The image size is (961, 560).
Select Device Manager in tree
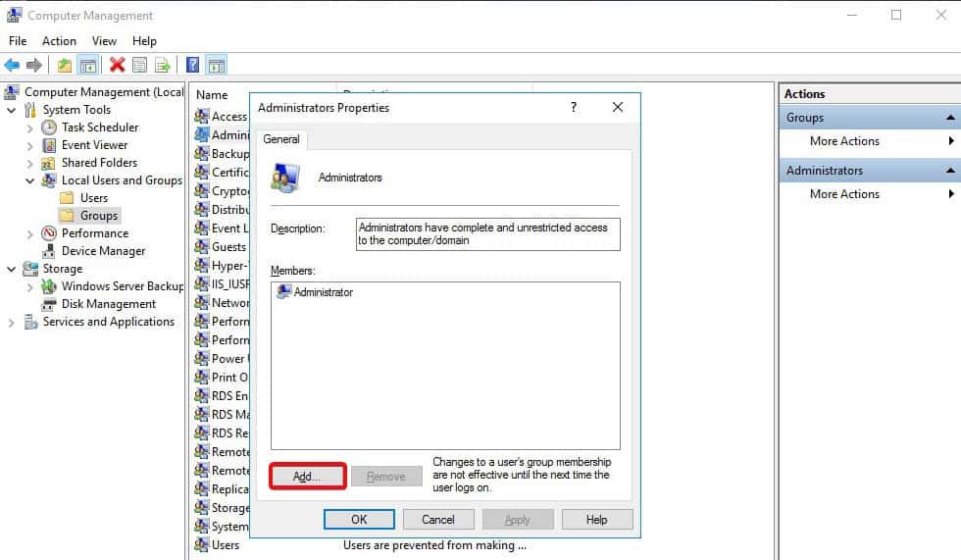tap(94, 251)
